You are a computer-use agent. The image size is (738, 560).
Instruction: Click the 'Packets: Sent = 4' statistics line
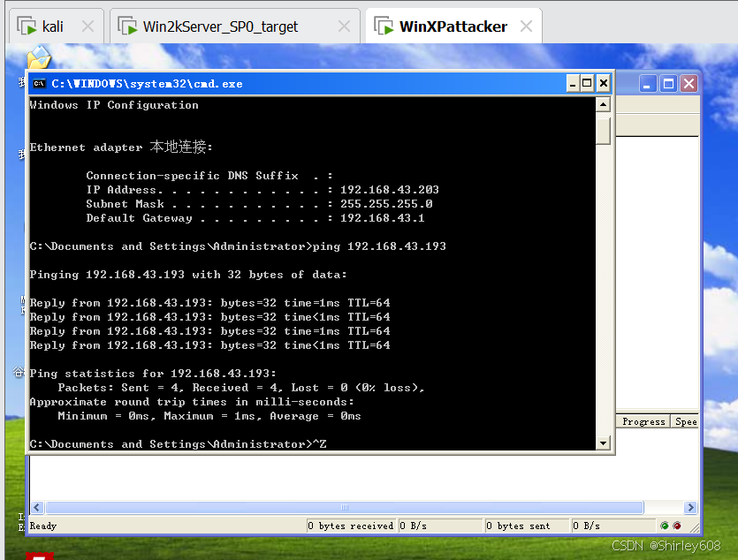(x=241, y=388)
